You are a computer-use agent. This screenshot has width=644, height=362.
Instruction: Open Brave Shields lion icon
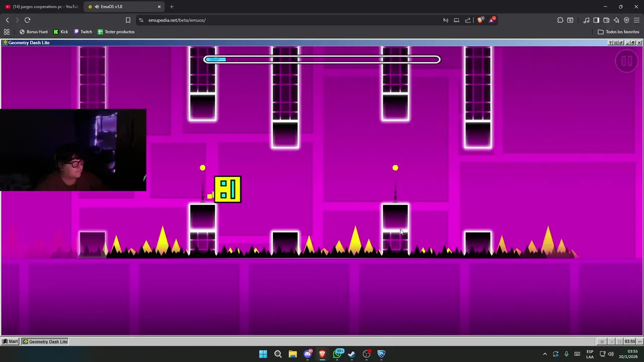(480, 20)
